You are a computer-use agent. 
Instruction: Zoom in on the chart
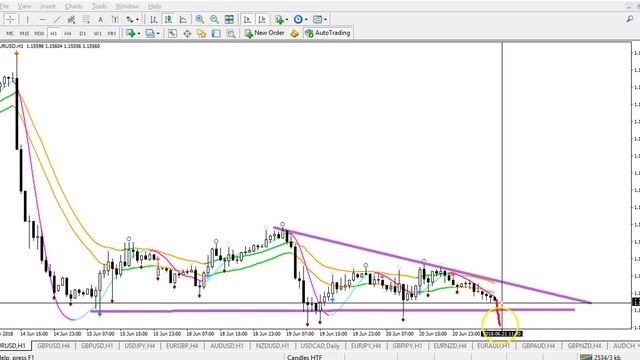pos(200,19)
